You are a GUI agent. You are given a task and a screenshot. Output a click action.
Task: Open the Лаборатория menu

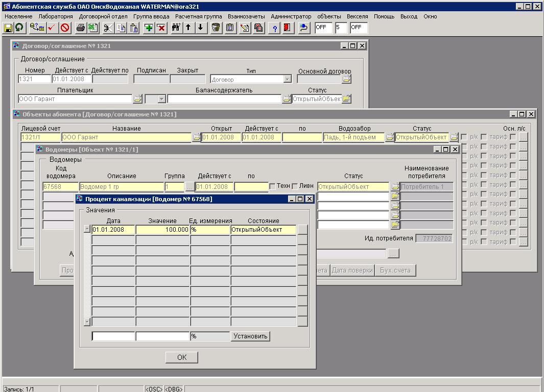[x=56, y=16]
